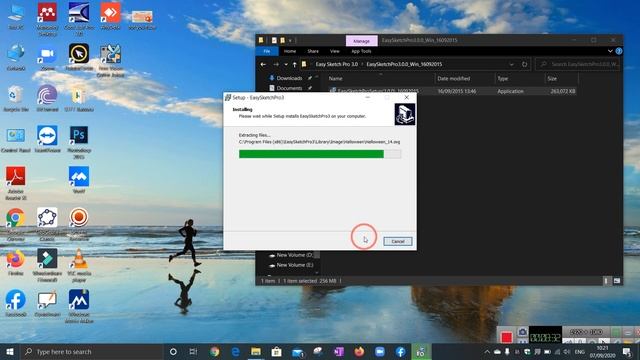Select the Manage contextual tab
The image size is (640, 360).
click(361, 41)
